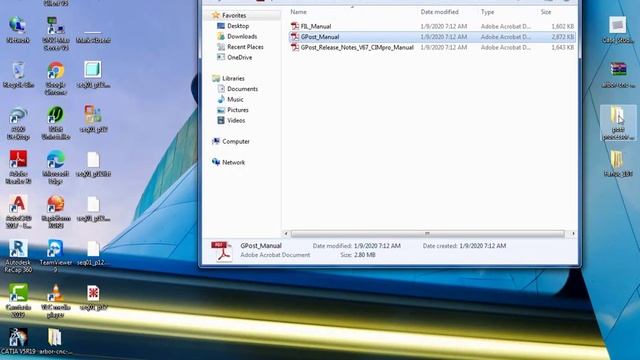
Task: Select the teal cube seq01_p12 file icon
Action: 93,75
